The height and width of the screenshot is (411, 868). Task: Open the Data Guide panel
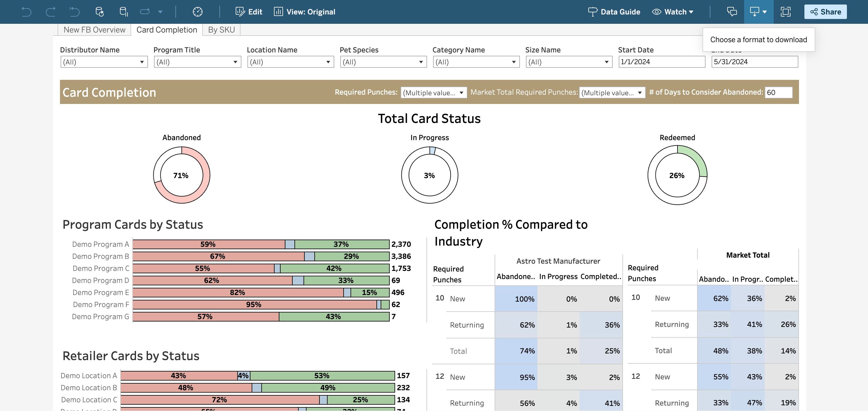614,12
